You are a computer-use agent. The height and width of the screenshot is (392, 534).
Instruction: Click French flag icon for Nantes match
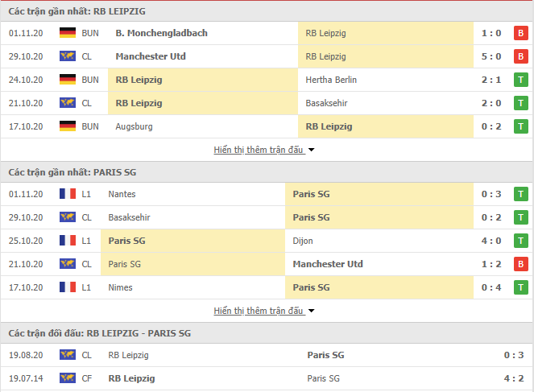[68, 194]
